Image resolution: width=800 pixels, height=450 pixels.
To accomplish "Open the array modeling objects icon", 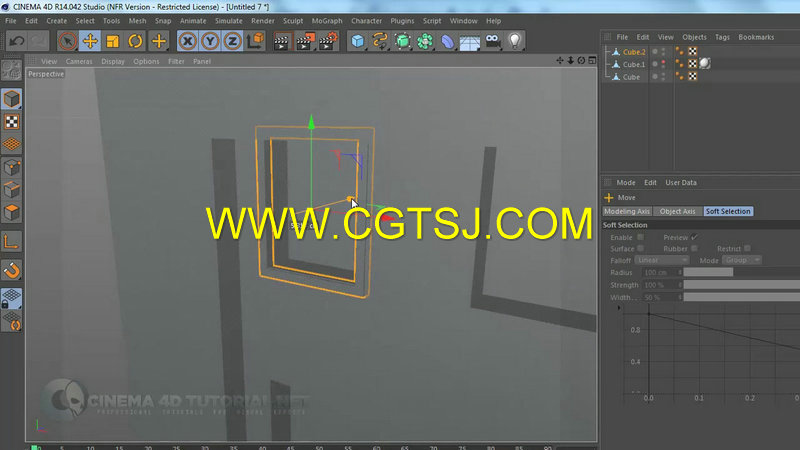I will (424, 41).
